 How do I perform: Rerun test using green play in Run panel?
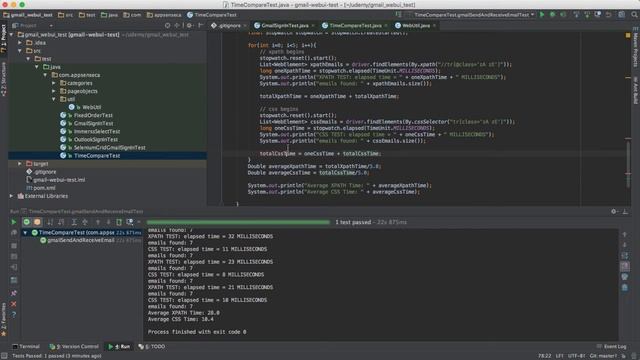(13, 222)
